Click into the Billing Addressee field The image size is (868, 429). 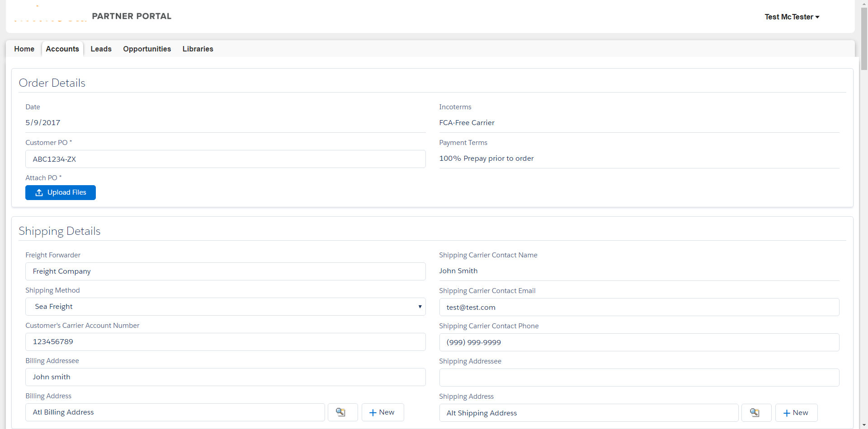pyautogui.click(x=225, y=377)
